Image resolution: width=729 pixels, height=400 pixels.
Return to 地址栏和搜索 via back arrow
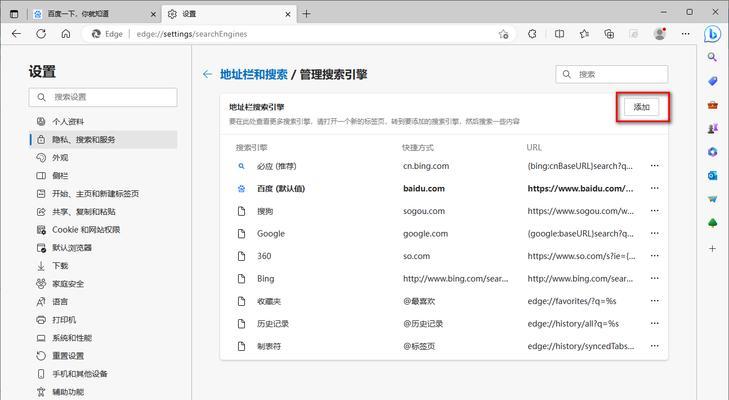tap(207, 74)
